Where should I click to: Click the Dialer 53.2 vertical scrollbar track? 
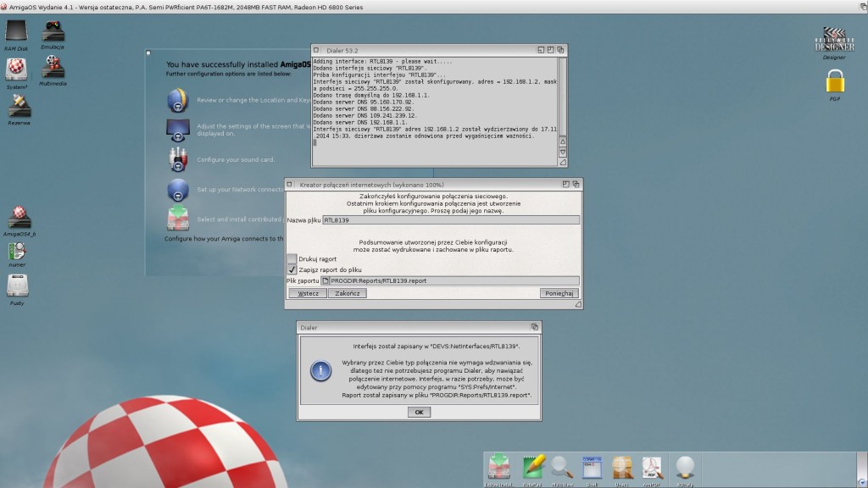563,97
